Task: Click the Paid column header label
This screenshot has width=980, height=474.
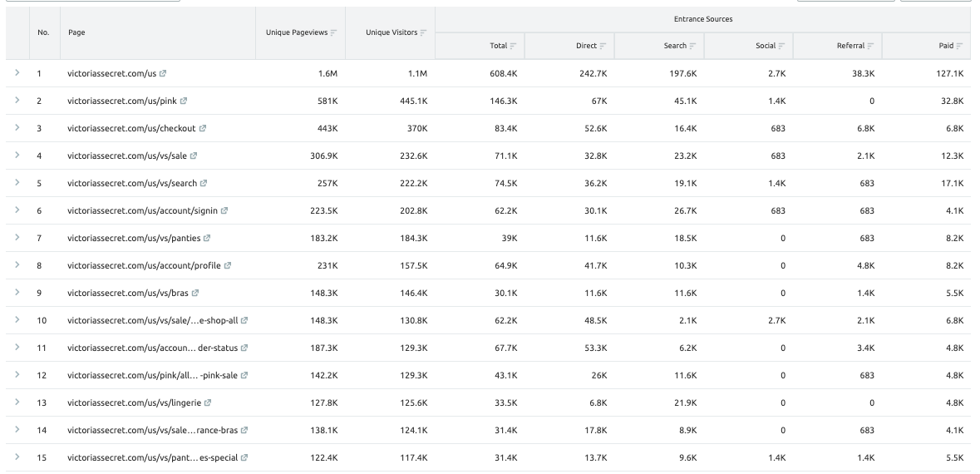Action: point(946,46)
